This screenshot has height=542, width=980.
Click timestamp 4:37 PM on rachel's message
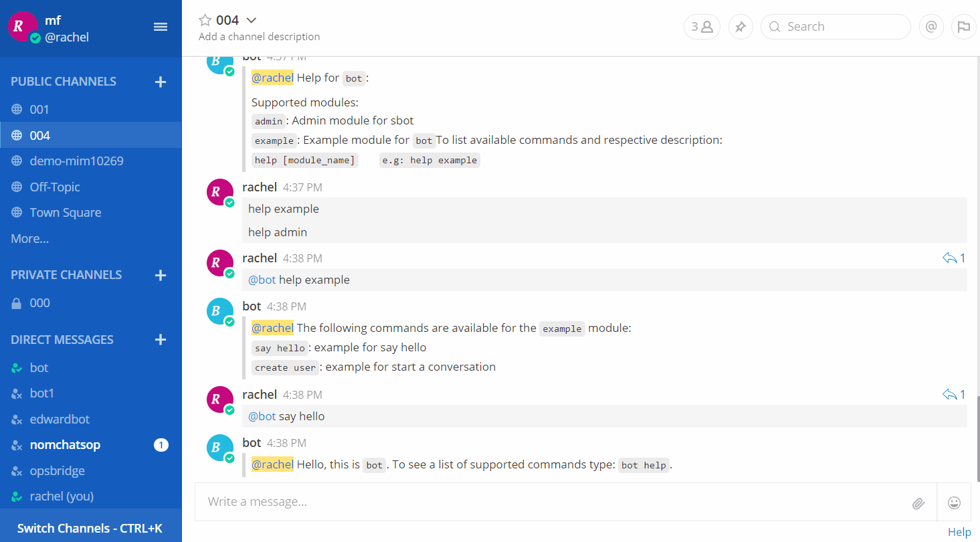click(x=302, y=187)
